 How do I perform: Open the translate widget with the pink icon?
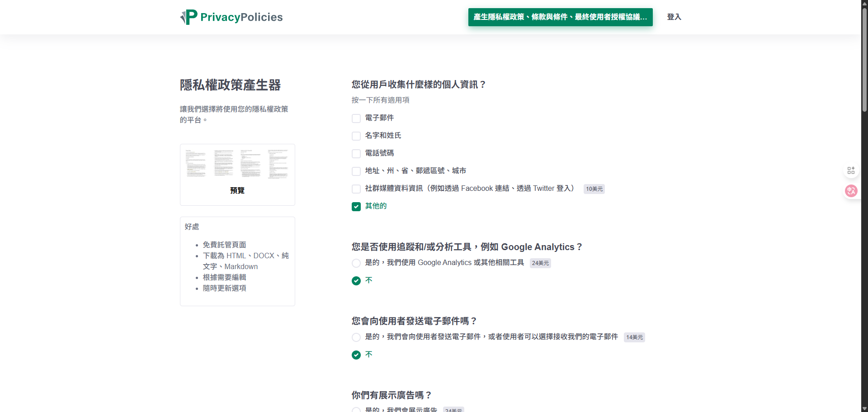[x=851, y=191]
